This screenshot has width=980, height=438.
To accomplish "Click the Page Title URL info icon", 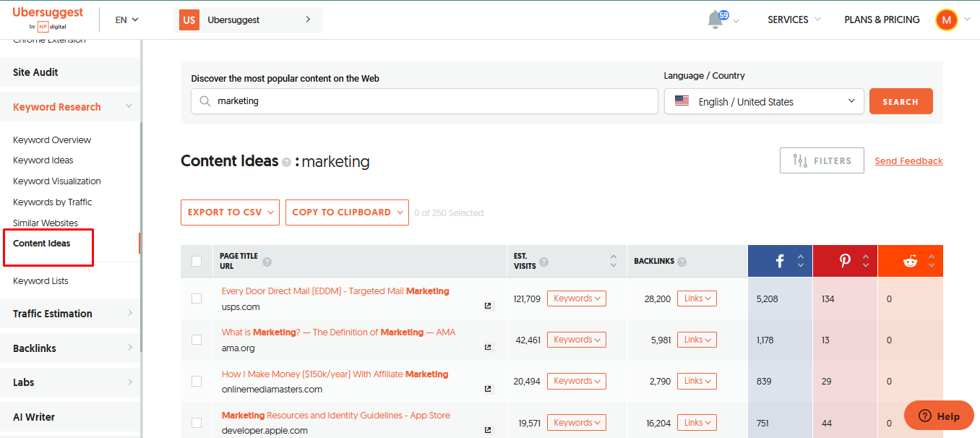I will tap(267, 262).
